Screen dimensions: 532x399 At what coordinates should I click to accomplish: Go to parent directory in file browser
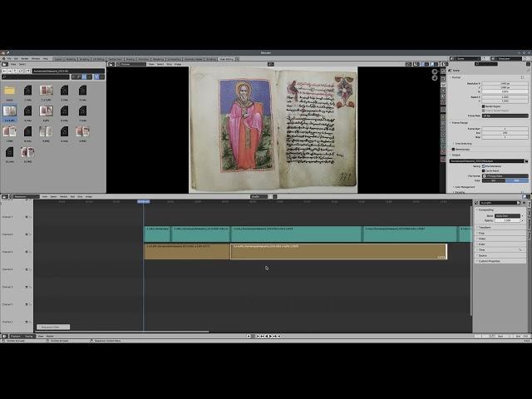[15, 71]
